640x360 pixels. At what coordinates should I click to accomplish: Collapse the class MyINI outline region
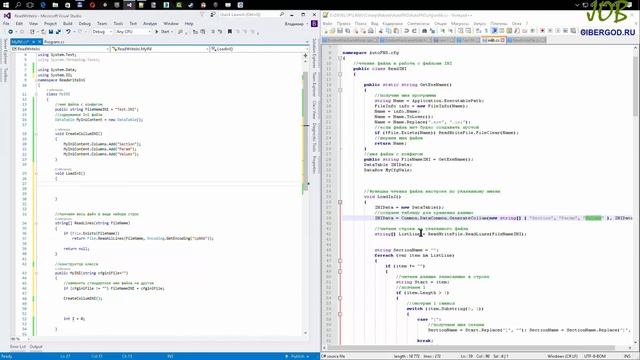point(36,94)
